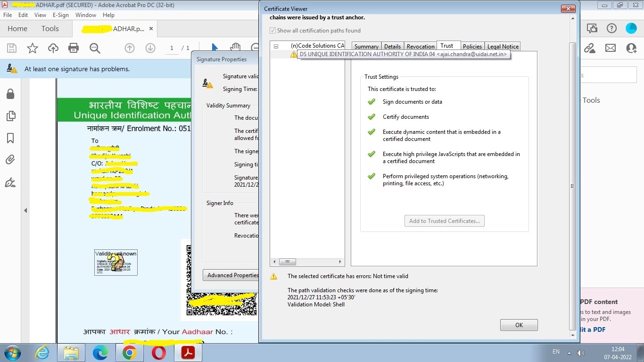The image size is (644, 362).
Task: Open the View menu
Action: point(40,15)
